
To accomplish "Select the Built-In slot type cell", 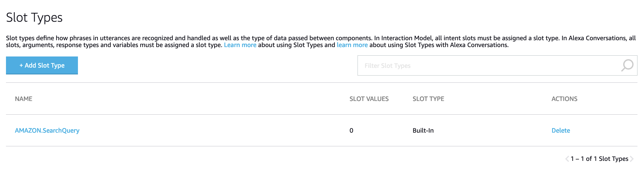I will click(x=423, y=130).
